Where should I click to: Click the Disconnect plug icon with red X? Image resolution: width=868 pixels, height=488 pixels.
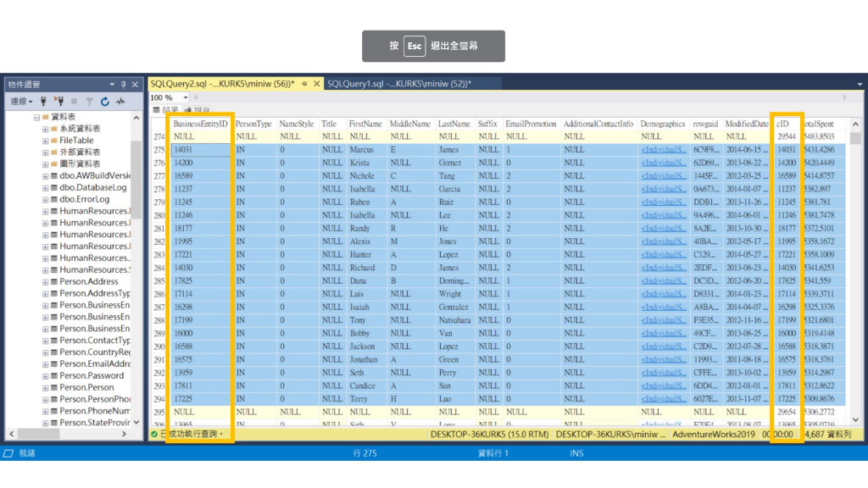pos(58,102)
